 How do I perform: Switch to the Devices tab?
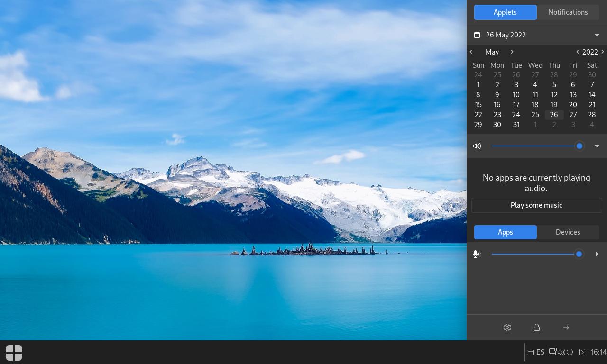click(568, 232)
